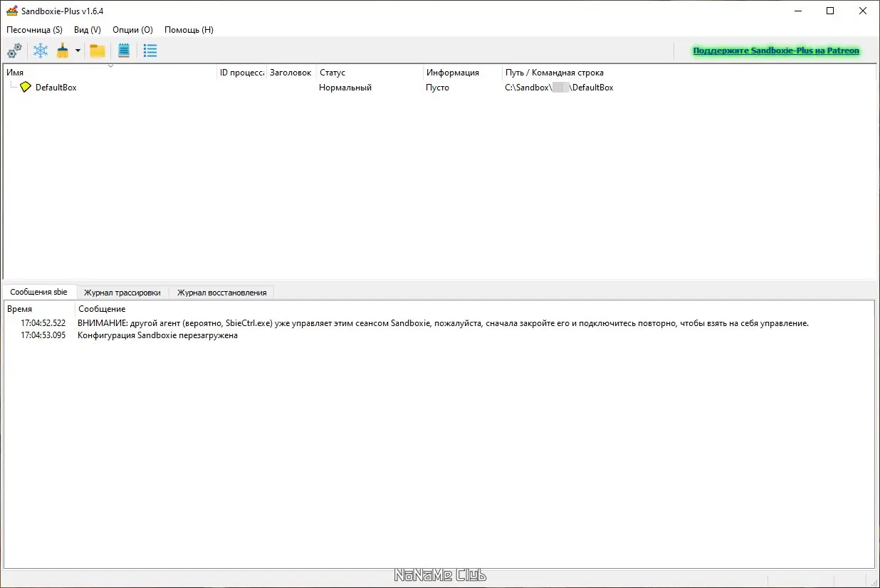
Task: Sort by the ID процесса column header
Action: click(242, 73)
